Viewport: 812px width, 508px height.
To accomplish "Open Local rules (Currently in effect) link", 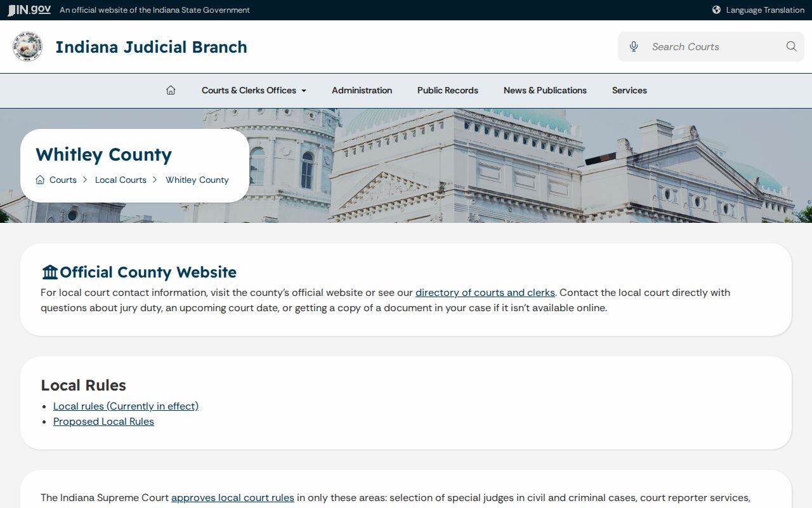I will coord(126,406).
